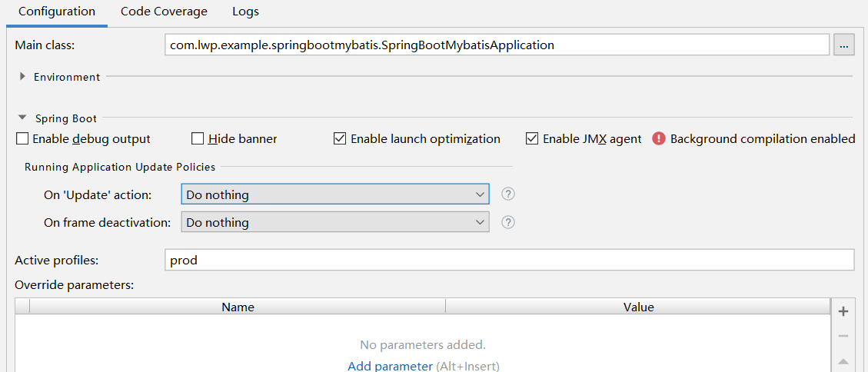Image resolution: width=868 pixels, height=372 pixels.
Task: Collapse the Spring Boot section
Action: coord(23,118)
